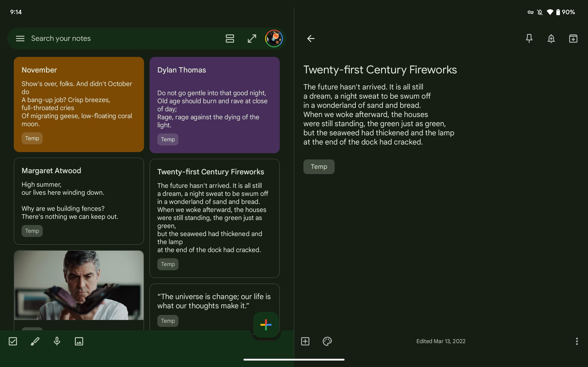Open the three-dot more options menu
Viewport: 588px width, 367px height.
(x=577, y=341)
